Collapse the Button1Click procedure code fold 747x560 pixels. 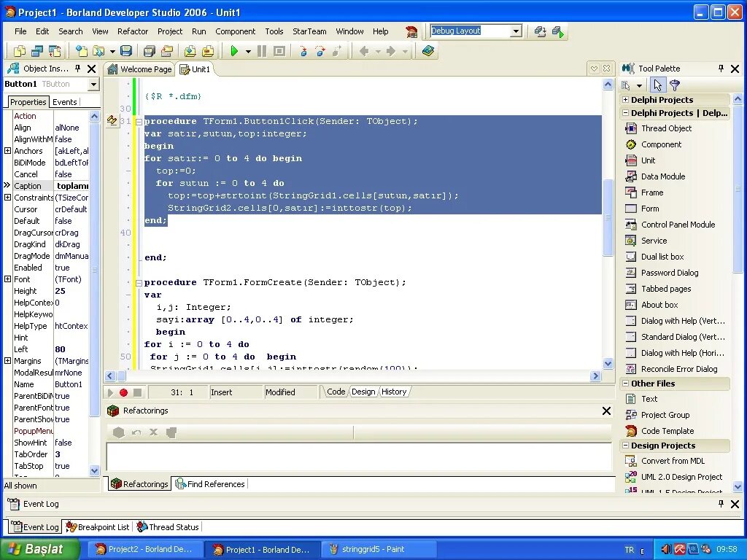coord(139,122)
